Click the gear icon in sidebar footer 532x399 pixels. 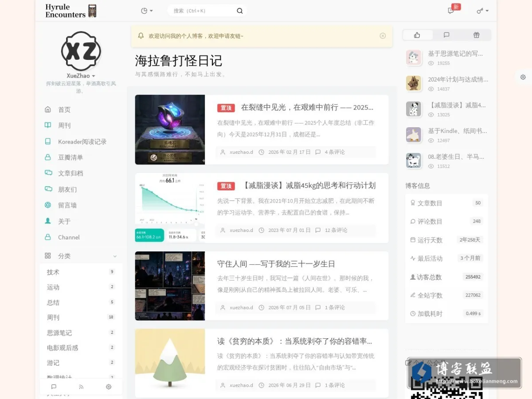tap(109, 387)
